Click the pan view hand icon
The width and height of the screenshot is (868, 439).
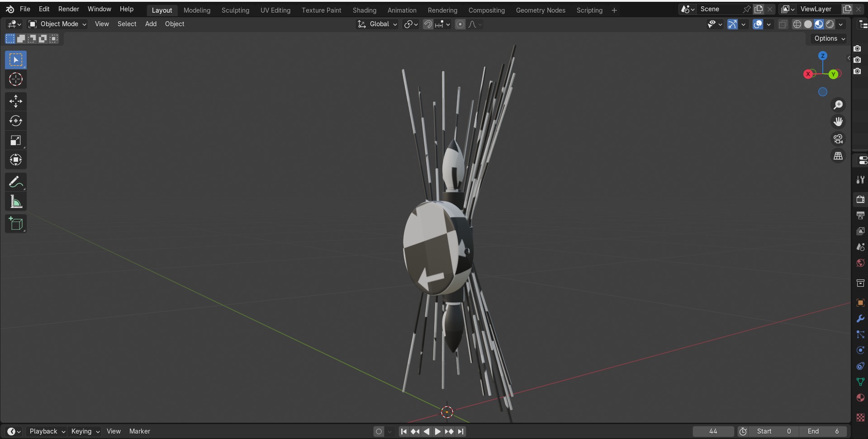838,122
